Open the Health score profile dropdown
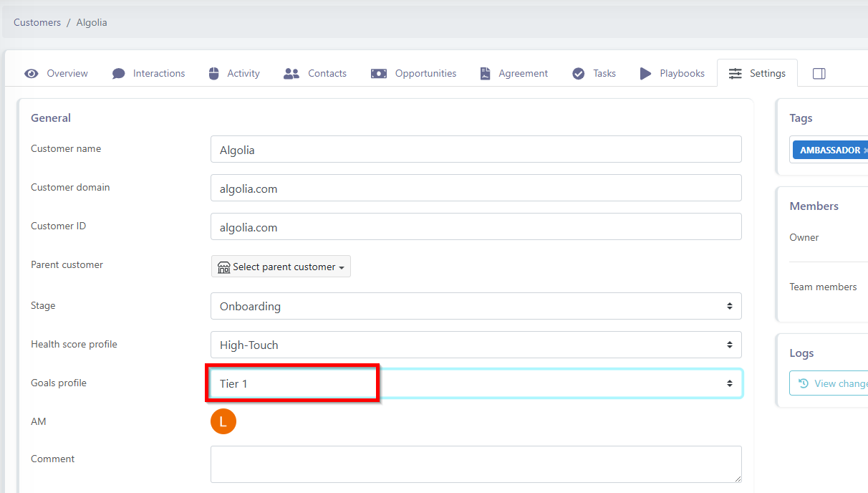868x493 pixels. (476, 345)
